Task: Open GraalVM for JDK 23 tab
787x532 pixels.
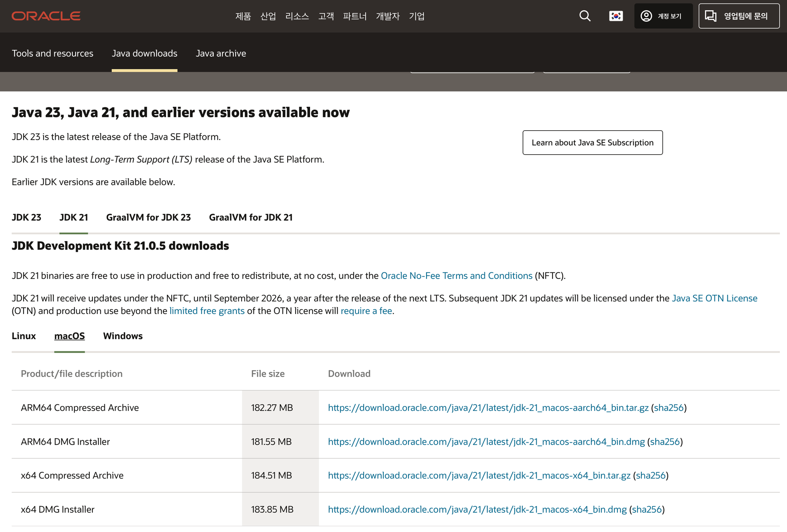Action: (x=148, y=217)
